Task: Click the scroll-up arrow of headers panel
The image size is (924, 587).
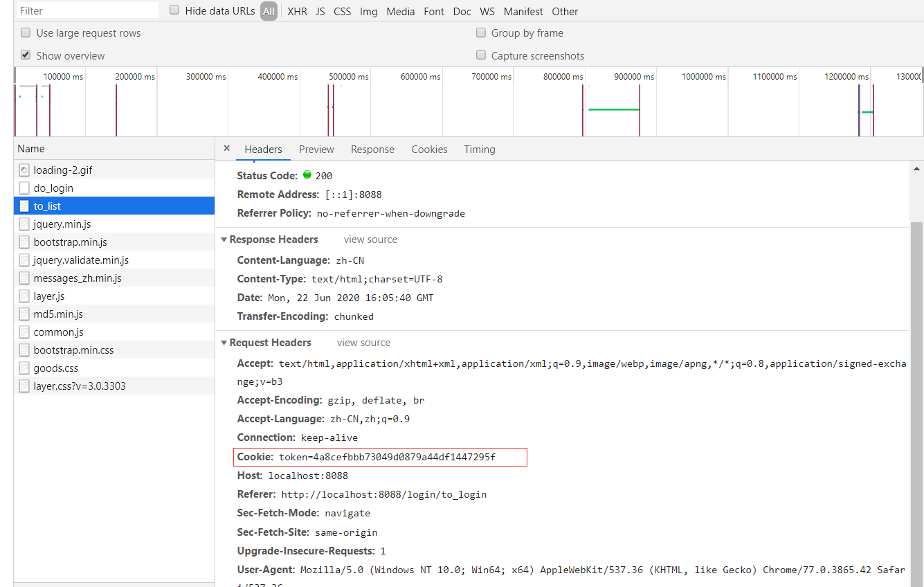Action: tap(917, 168)
